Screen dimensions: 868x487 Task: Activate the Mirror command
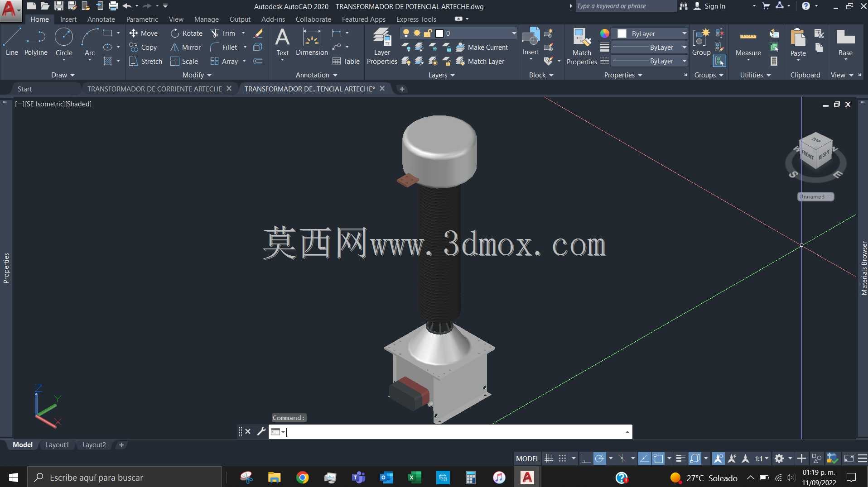[185, 47]
